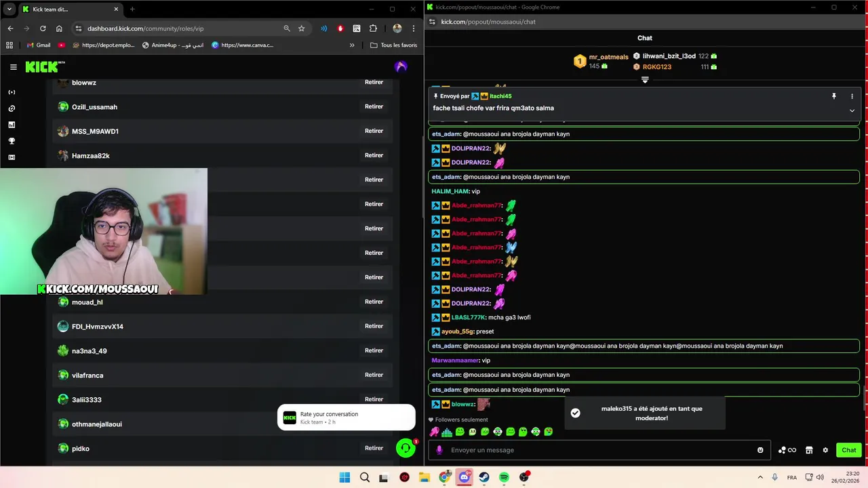Click Retirer for blowwz
The image size is (868, 488).
(x=374, y=82)
